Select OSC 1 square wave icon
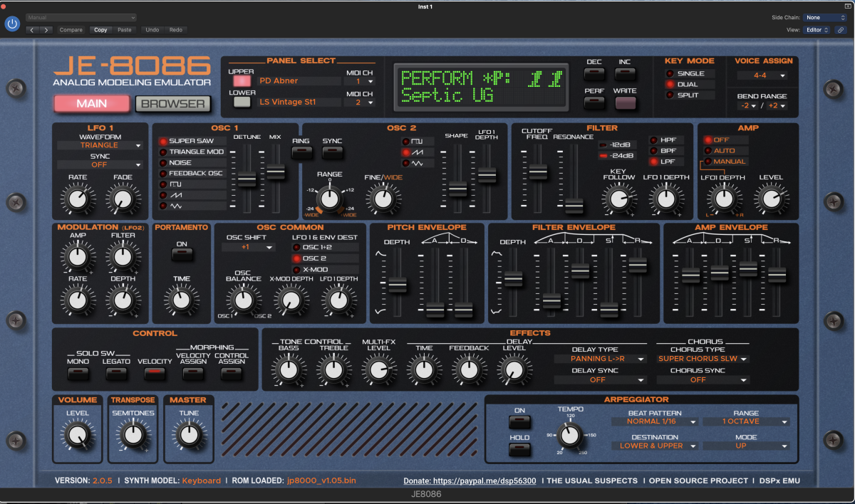Screen dimensions: 855x504 (175, 184)
